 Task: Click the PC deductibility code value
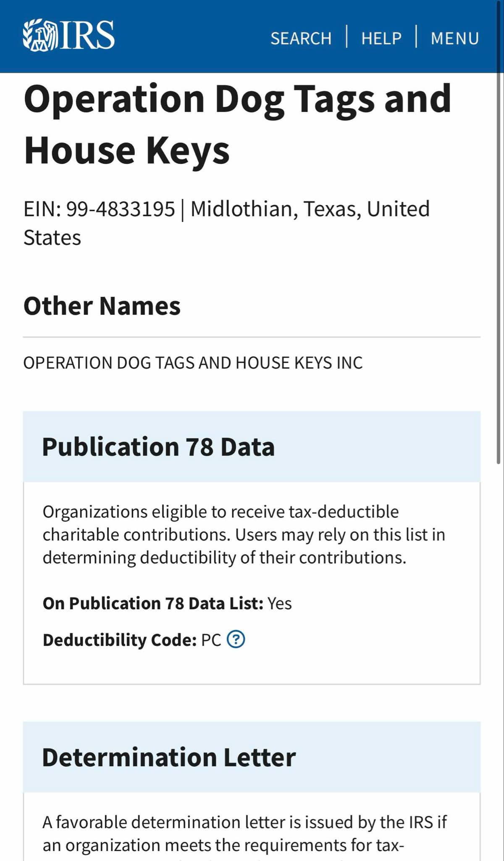(x=211, y=640)
